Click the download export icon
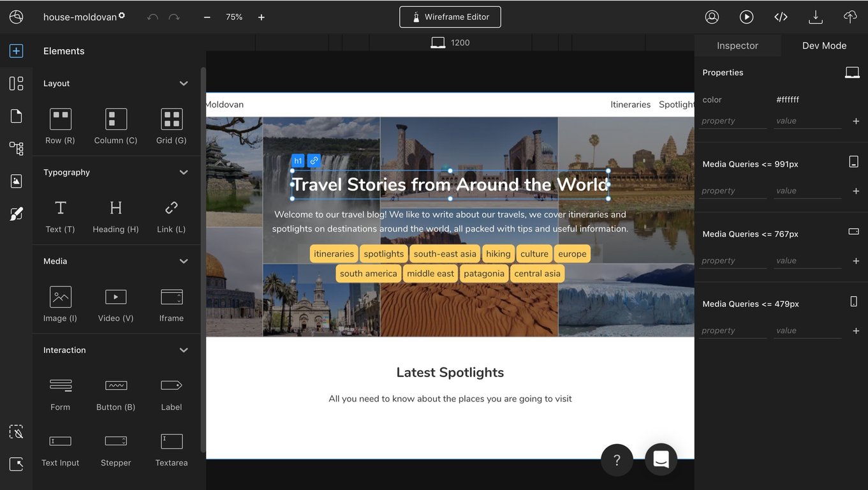This screenshot has width=868, height=490. click(815, 17)
